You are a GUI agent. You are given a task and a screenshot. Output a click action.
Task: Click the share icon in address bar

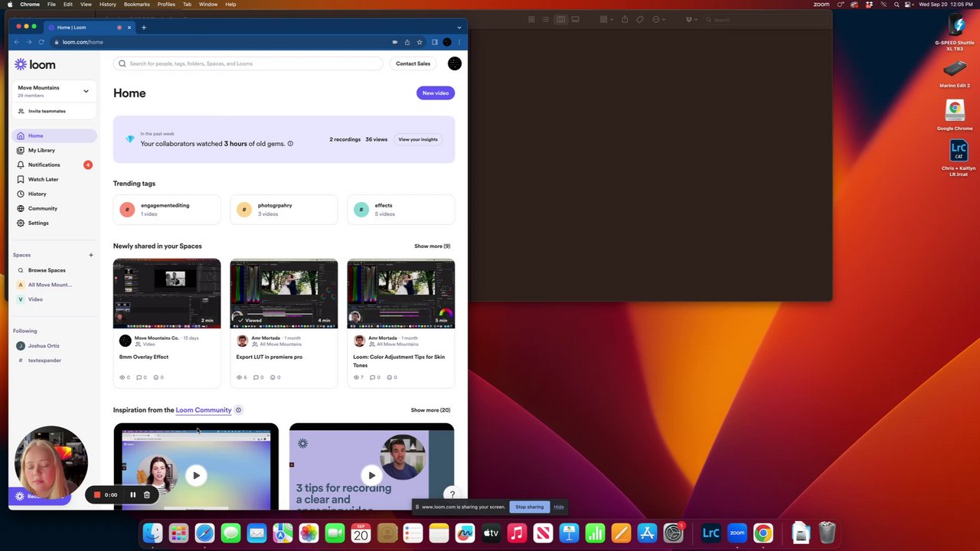coord(407,42)
